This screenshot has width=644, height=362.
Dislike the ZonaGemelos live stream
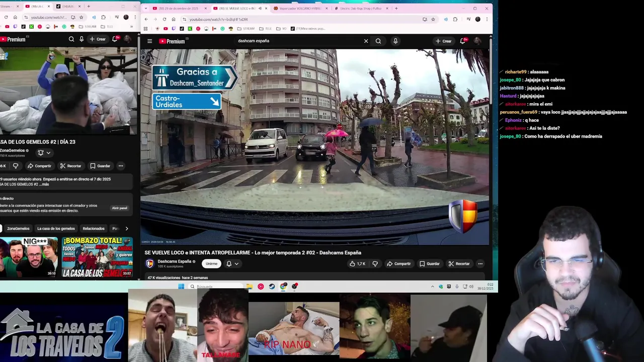click(16, 166)
